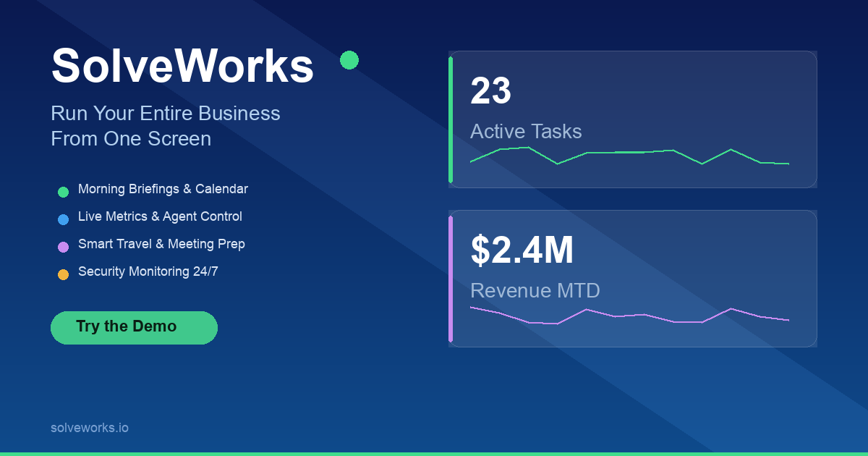
Task: Click the $2.4M revenue figure
Action: [522, 251]
